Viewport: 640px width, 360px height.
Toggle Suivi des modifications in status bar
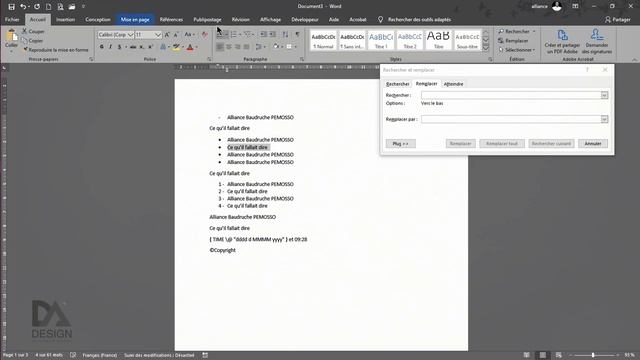pos(159,355)
